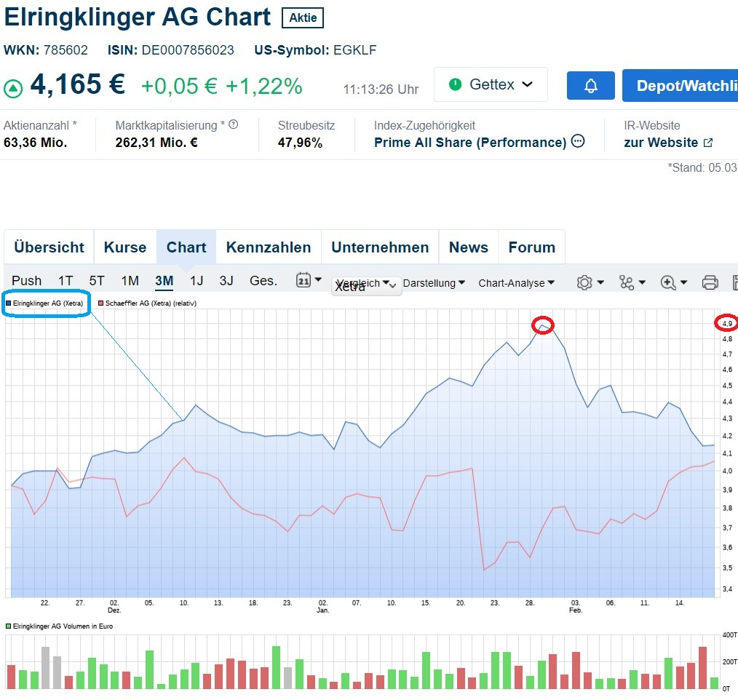Click the Depot/Watchlist button
738x700 pixels.
pos(682,86)
